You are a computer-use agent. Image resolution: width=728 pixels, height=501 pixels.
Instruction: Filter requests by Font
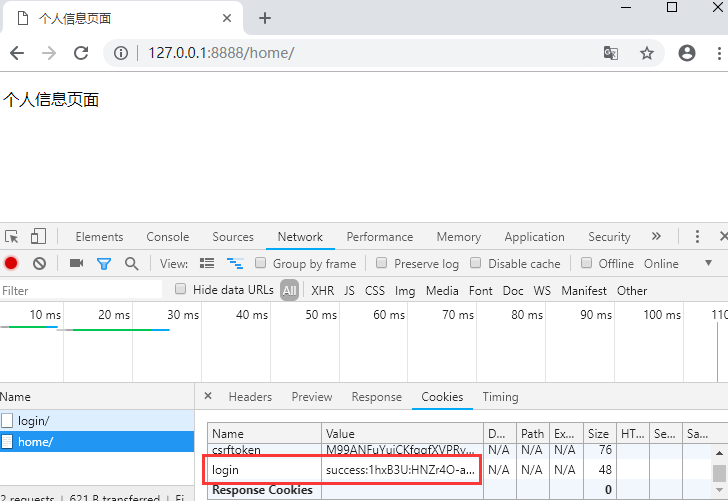pyautogui.click(x=481, y=291)
